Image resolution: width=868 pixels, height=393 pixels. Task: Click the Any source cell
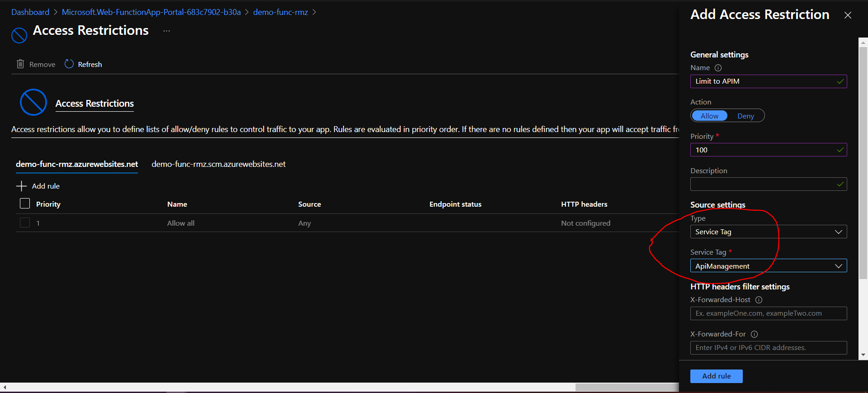pos(304,223)
